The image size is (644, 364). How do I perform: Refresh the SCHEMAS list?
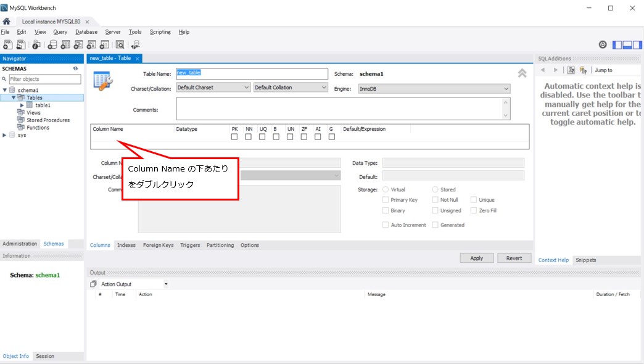(76, 68)
